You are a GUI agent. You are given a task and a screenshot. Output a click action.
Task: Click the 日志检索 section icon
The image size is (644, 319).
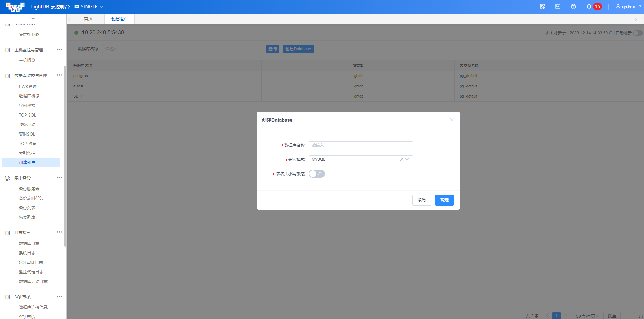[x=7, y=233]
